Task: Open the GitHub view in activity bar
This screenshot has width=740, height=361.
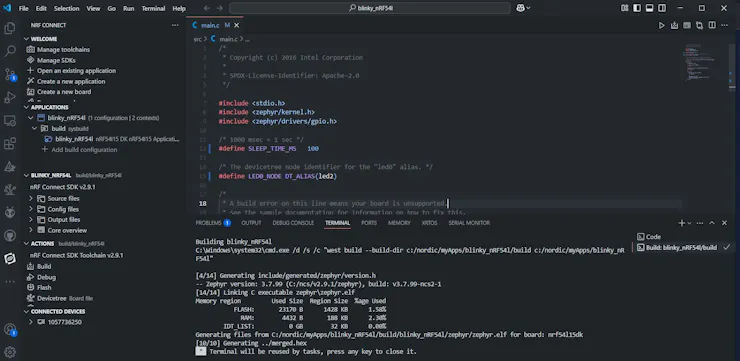Action: (x=9, y=235)
